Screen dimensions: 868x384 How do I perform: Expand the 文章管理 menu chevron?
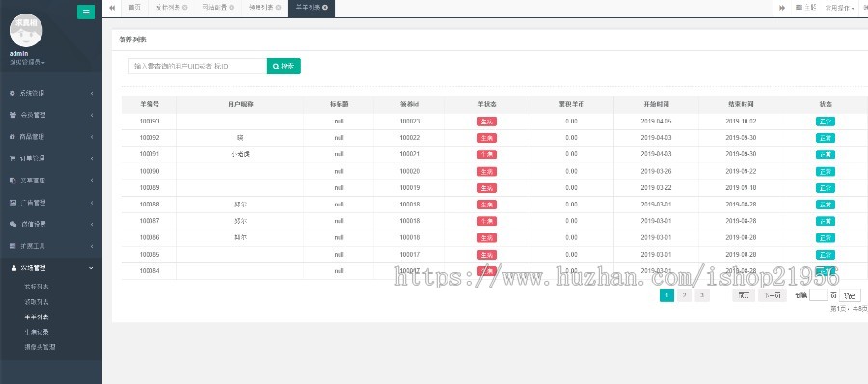pos(92,180)
